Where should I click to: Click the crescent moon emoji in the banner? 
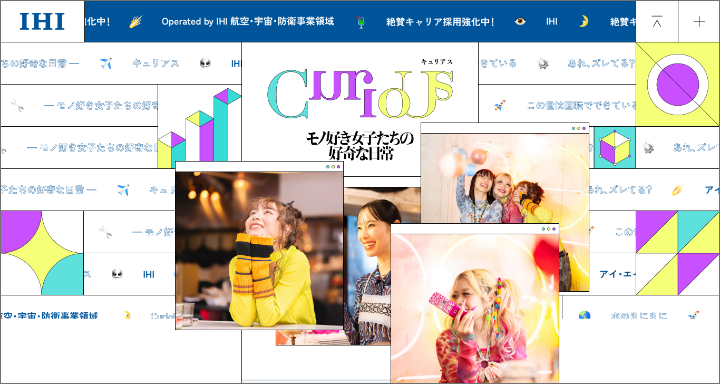583,22
